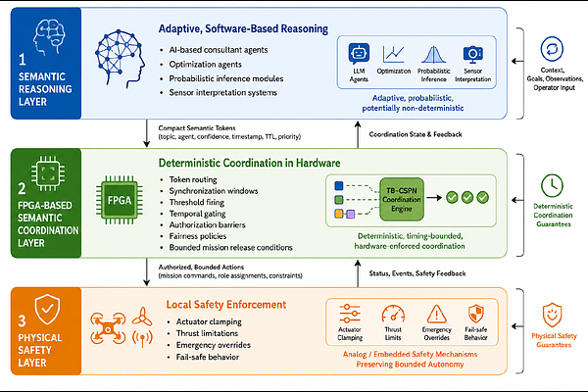This screenshot has width=588, height=392.
Task: Click the orange quadcopter drone icon
Action: (108, 328)
